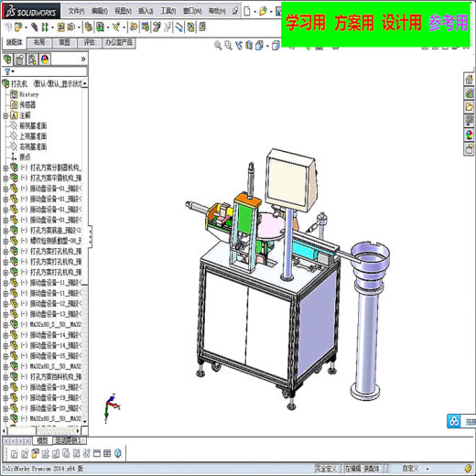Open the 文件 (File) menu
The height and width of the screenshot is (476, 476).
click(76, 11)
